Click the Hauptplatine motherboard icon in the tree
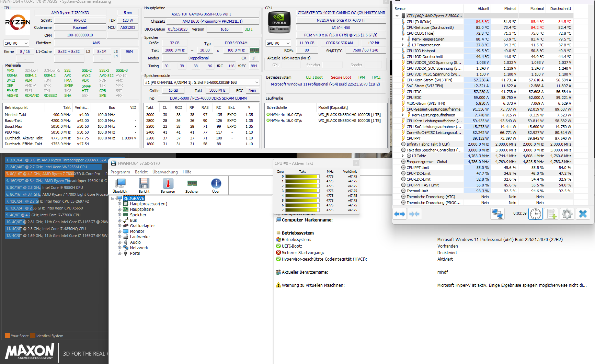Viewport: 595px width, 364px height. coord(126,209)
